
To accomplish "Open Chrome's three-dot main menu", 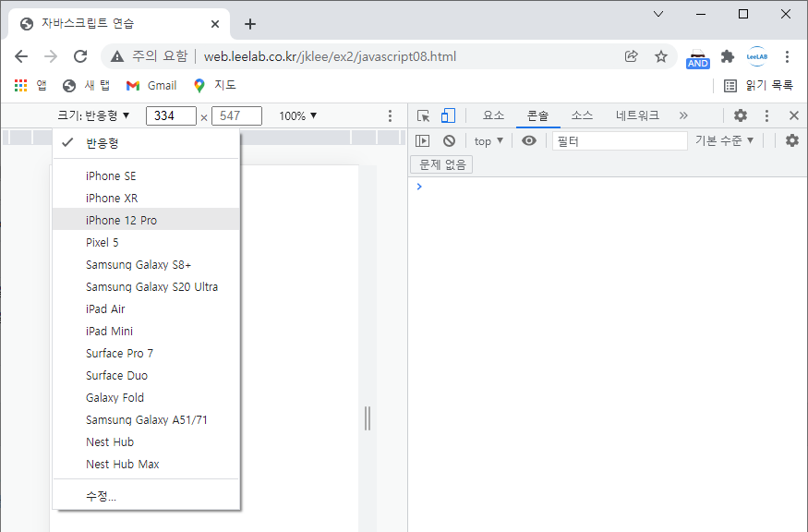I will (x=787, y=56).
